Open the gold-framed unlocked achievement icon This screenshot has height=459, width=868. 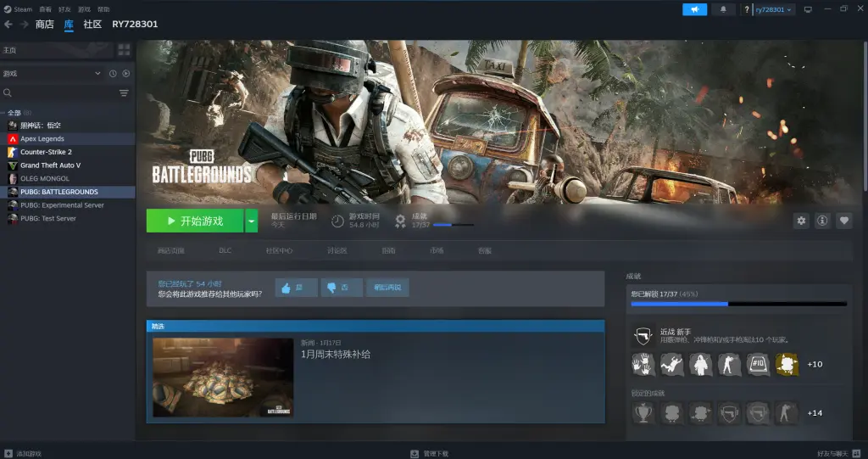787,365
